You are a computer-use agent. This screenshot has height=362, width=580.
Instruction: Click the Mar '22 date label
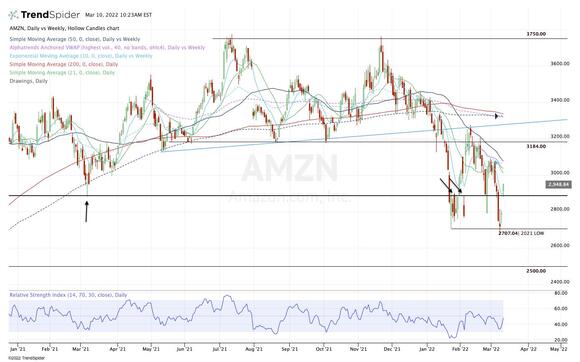(492, 349)
